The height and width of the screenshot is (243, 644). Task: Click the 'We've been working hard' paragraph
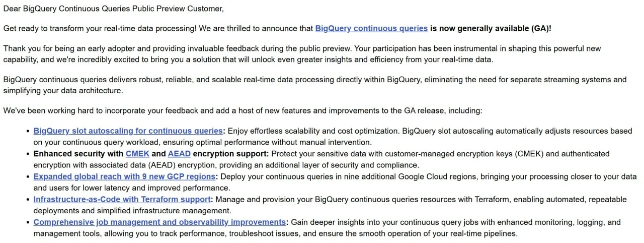[x=243, y=110]
